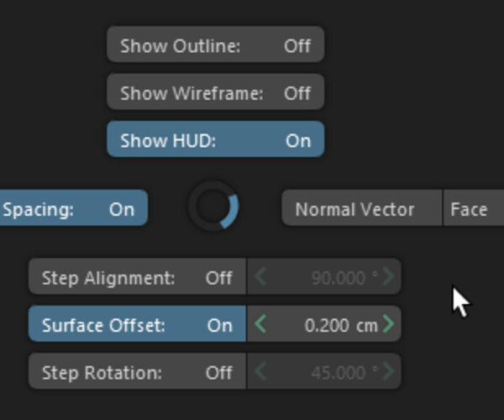The height and width of the screenshot is (420, 504).
Task: Click the right arrow beside Step Alignment angle
Action: click(388, 277)
